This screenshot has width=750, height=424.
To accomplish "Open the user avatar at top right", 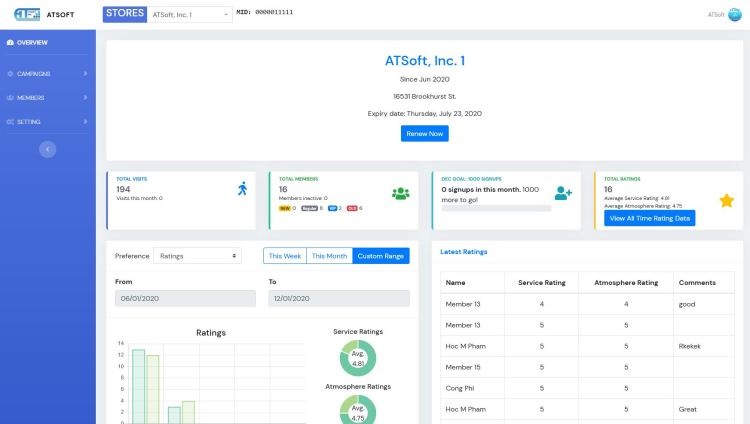I will (x=734, y=15).
